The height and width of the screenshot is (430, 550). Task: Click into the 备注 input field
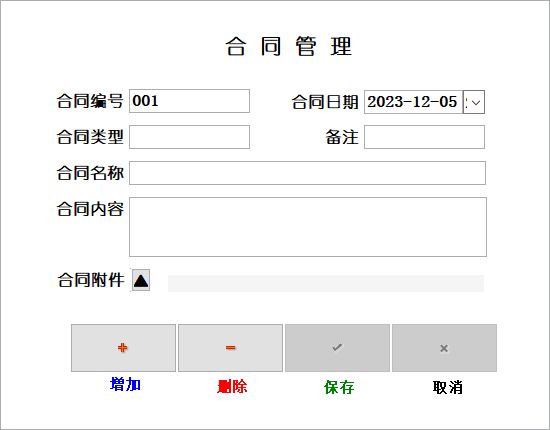(424, 137)
